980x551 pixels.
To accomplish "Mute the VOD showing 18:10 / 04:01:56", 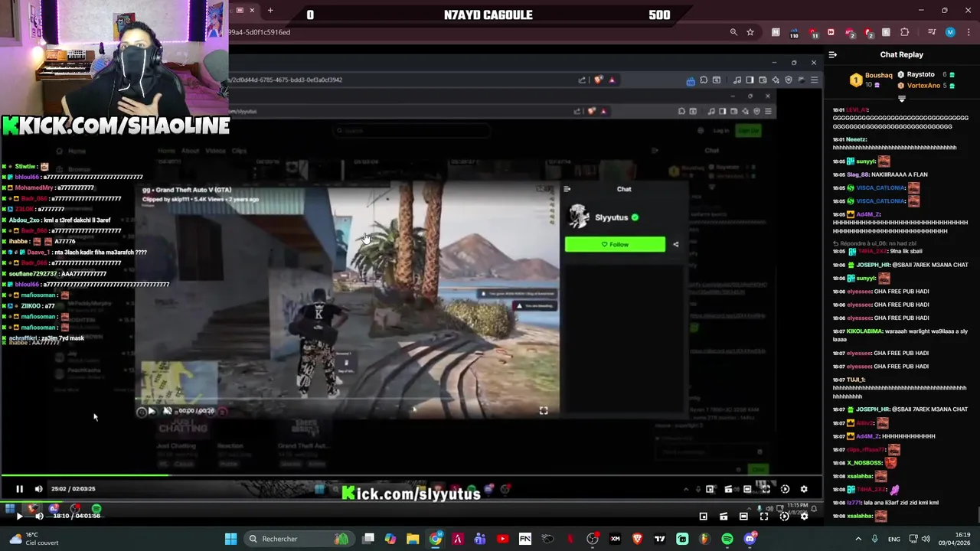I will tap(39, 516).
